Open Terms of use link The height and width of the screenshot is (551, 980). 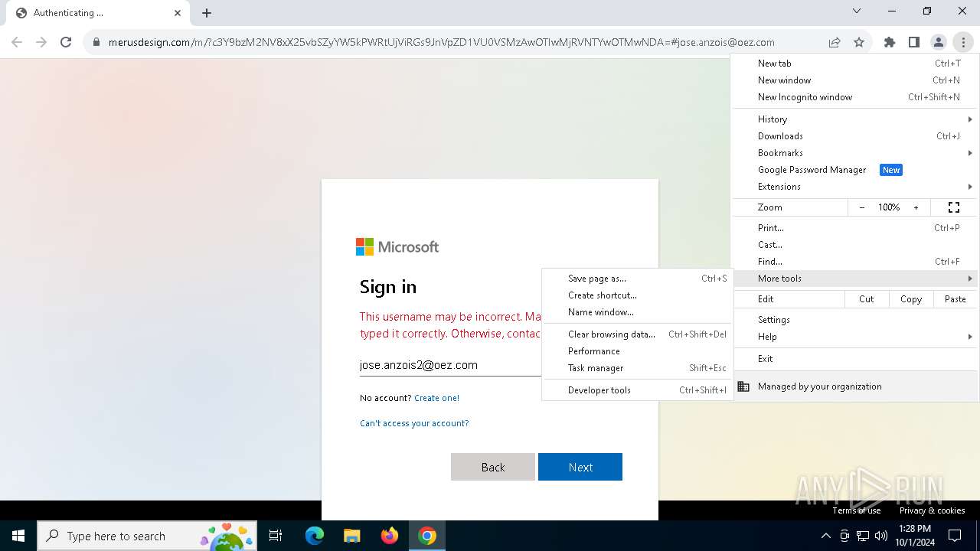click(857, 510)
